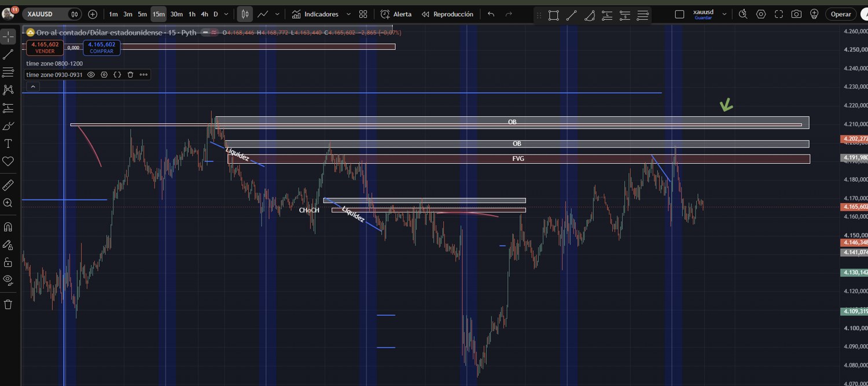The height and width of the screenshot is (386, 868).
Task: Switch to the 3m timeframe
Action: pos(128,14)
